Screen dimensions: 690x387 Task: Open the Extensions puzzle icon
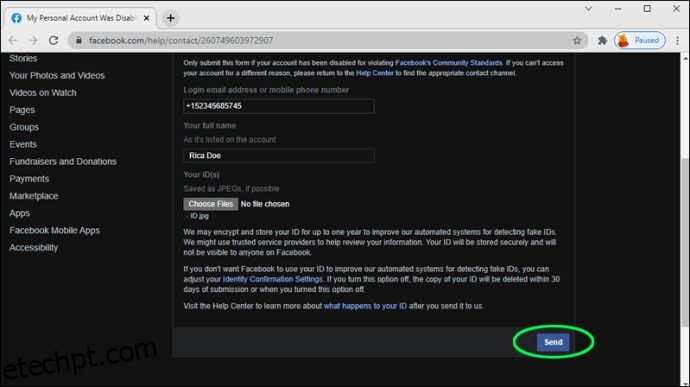pyautogui.click(x=602, y=41)
